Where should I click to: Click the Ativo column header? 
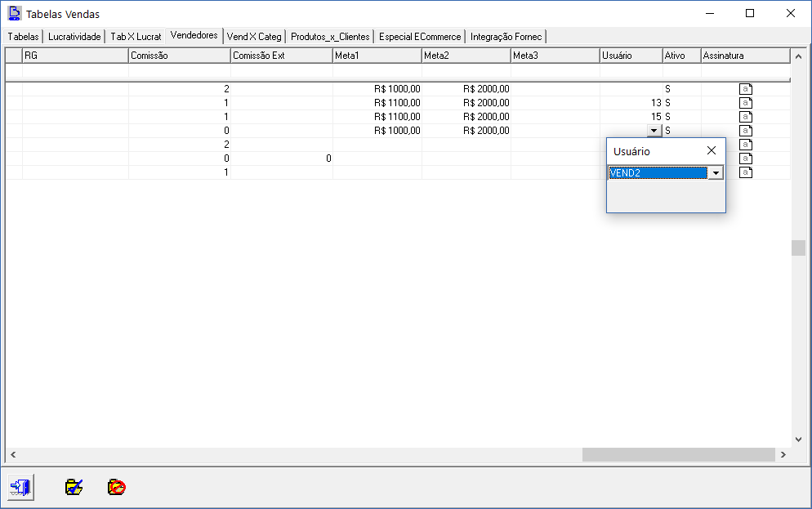tap(682, 56)
